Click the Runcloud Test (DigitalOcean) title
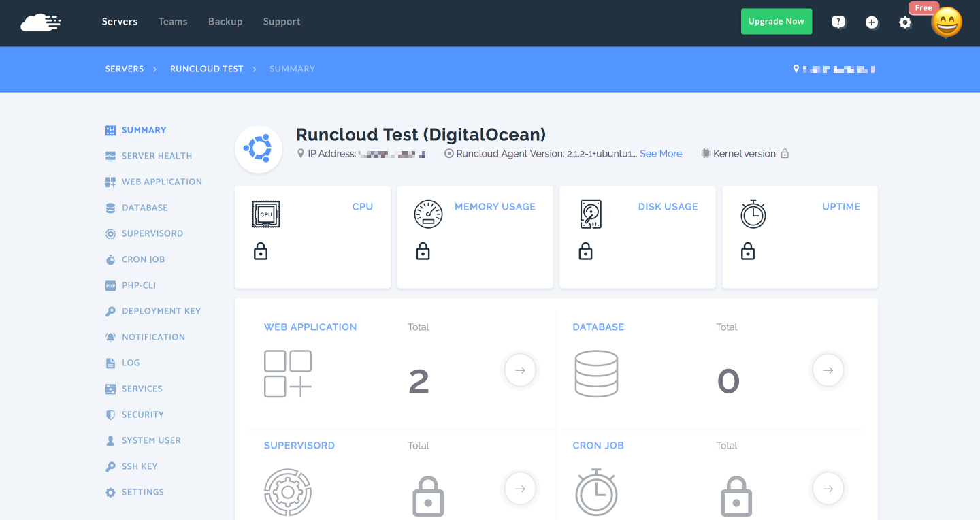The width and height of the screenshot is (980, 520). pyautogui.click(x=421, y=134)
